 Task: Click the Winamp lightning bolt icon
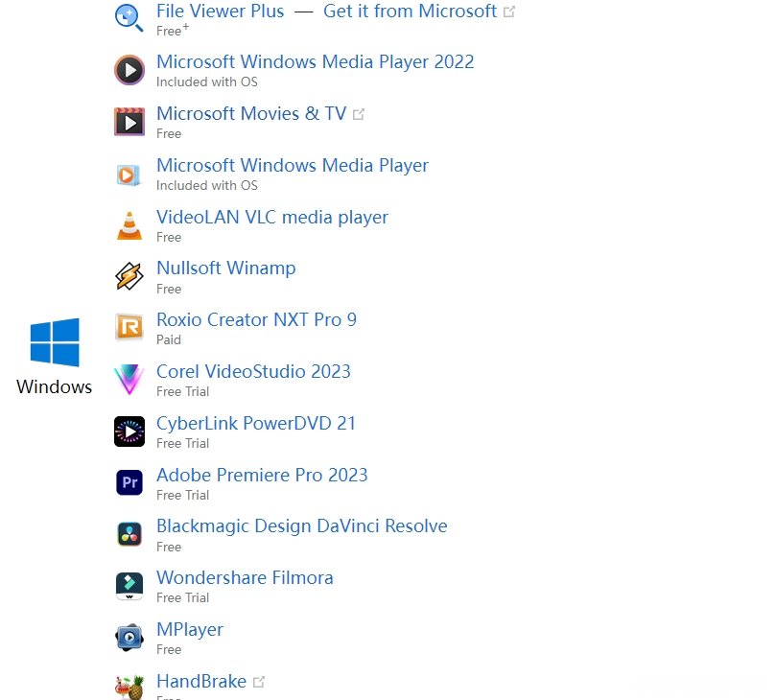point(129,276)
